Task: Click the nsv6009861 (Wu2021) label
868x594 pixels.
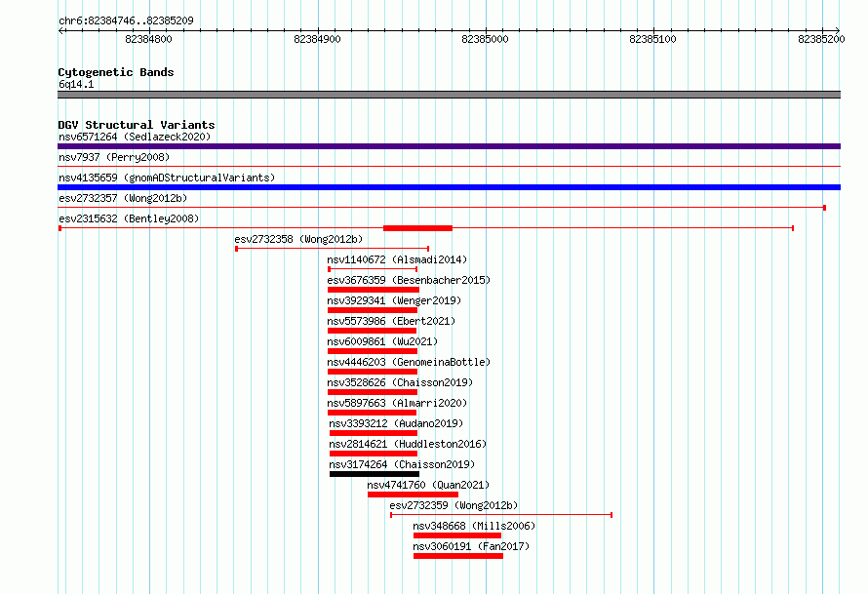Action: click(382, 341)
